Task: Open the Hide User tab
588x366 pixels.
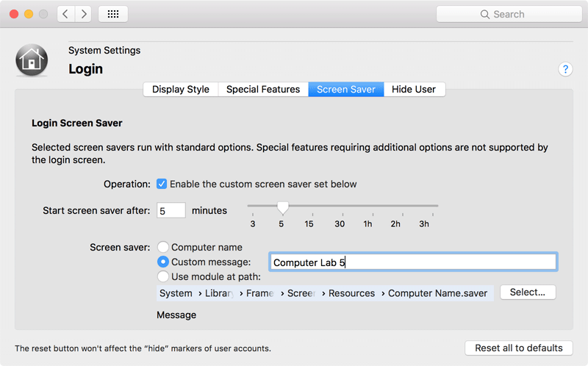Action: 414,89
